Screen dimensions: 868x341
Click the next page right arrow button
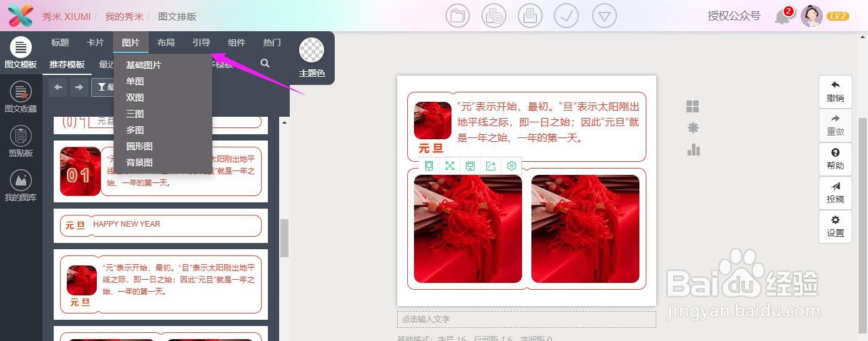tap(79, 87)
